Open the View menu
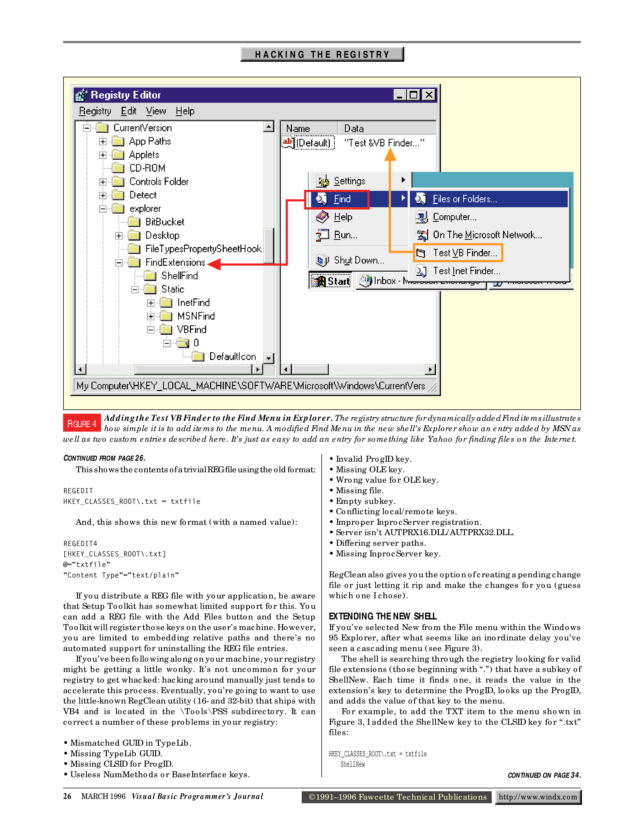 tap(156, 111)
